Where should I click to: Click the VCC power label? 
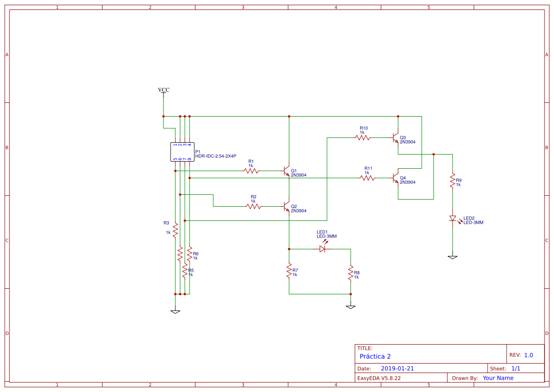tap(163, 90)
